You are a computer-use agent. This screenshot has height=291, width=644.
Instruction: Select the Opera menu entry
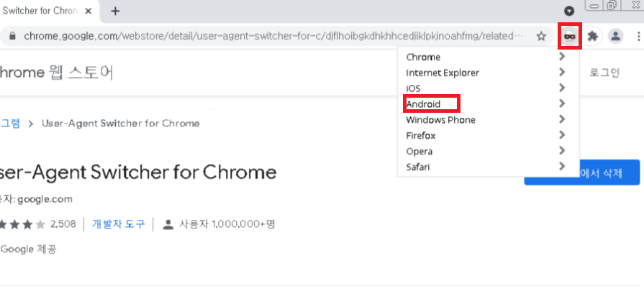tap(488, 151)
